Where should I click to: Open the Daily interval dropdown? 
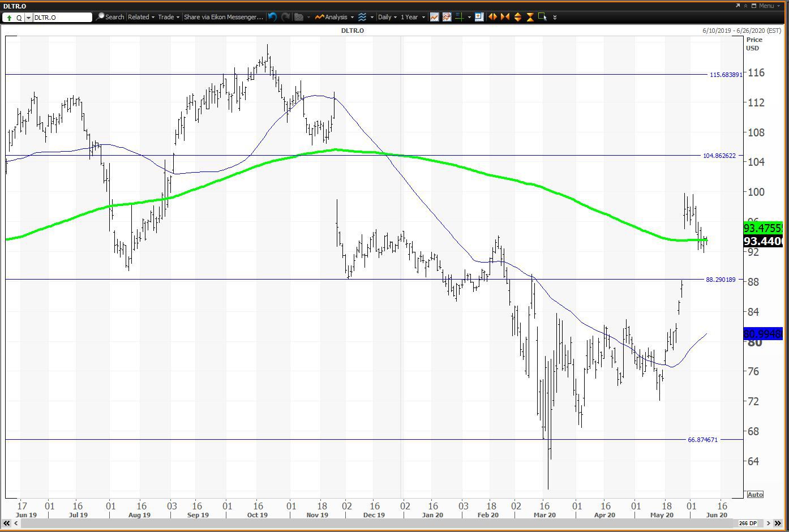[387, 17]
